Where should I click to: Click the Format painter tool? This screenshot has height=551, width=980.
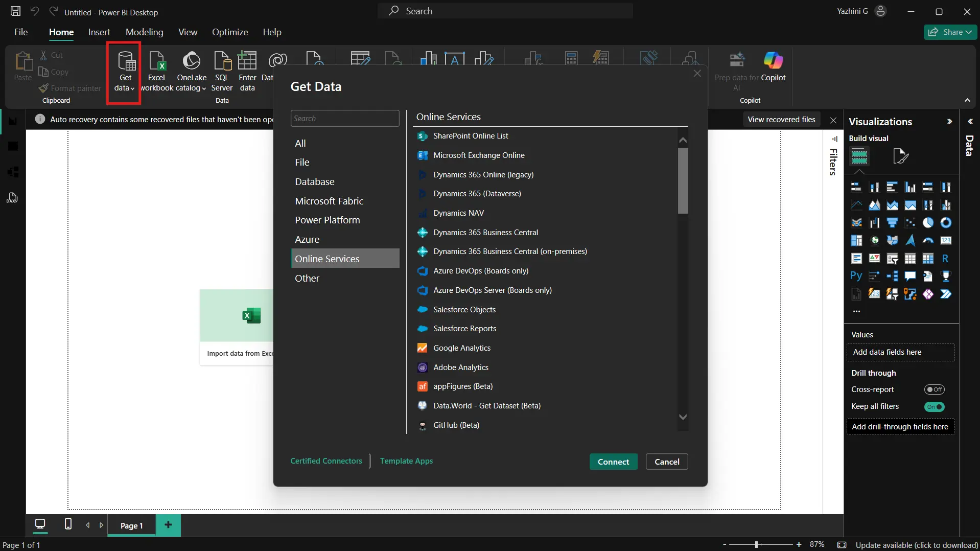tap(70, 88)
